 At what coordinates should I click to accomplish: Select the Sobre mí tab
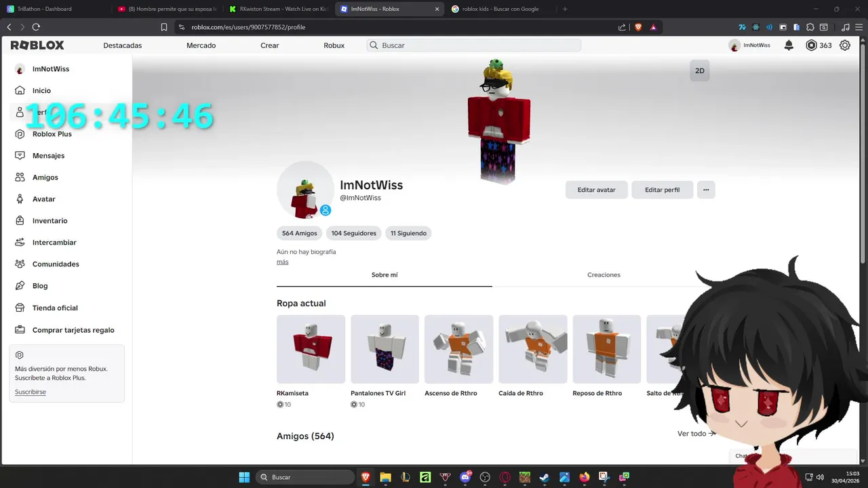click(x=384, y=274)
